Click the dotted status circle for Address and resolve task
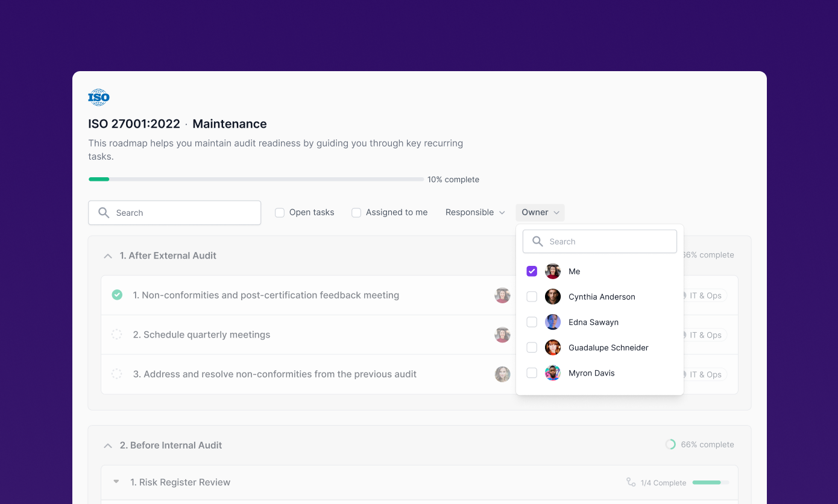This screenshot has height=504, width=838. (x=117, y=374)
